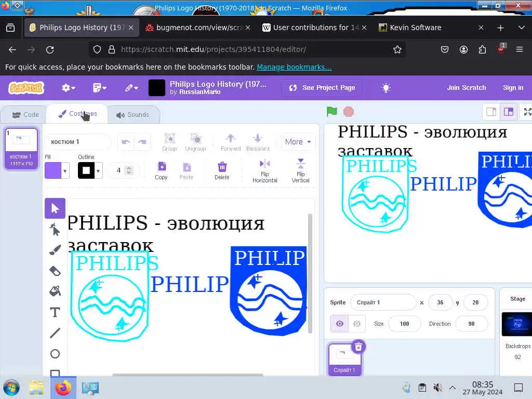Stop the project with red button
532x399 pixels.
click(x=349, y=112)
